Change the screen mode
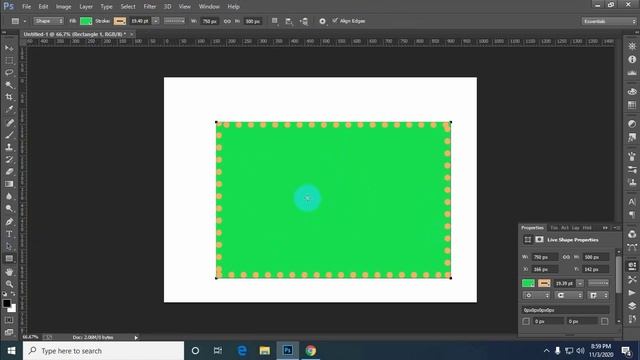 coord(9,332)
